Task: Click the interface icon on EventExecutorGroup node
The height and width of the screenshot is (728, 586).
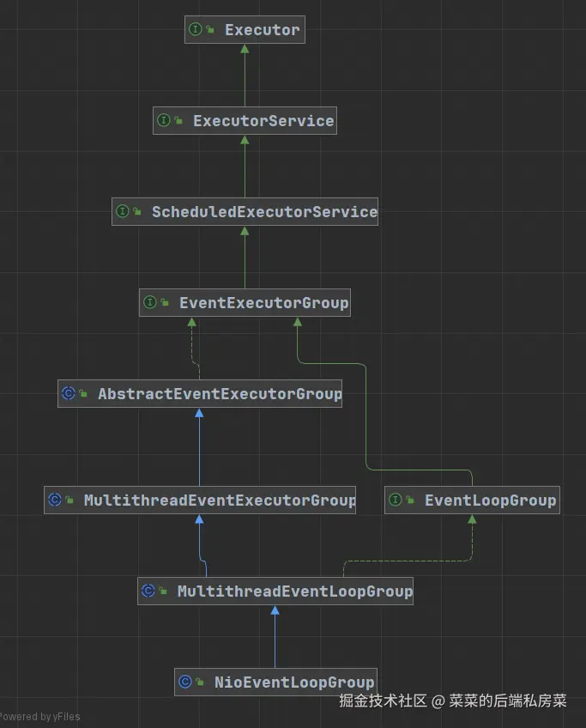Action: coord(150,303)
